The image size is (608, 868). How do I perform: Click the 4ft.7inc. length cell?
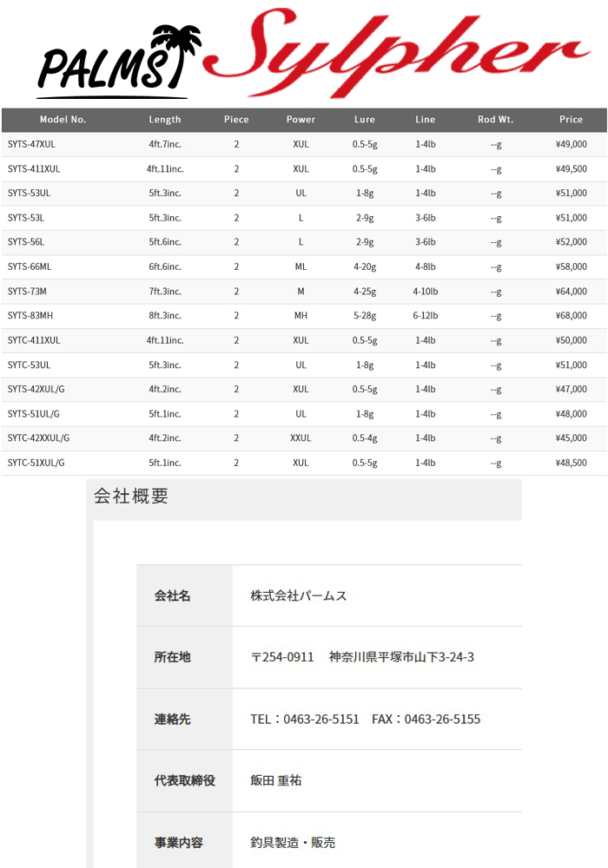point(165,144)
